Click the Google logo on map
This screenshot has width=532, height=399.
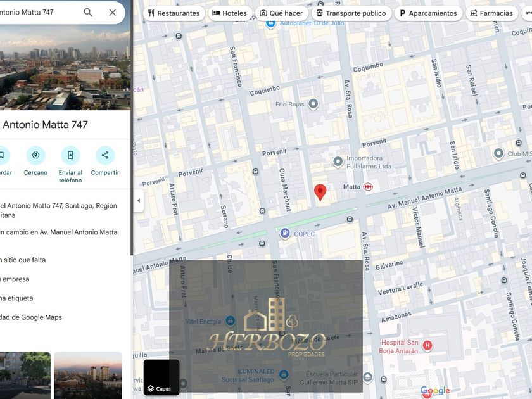pos(435,391)
